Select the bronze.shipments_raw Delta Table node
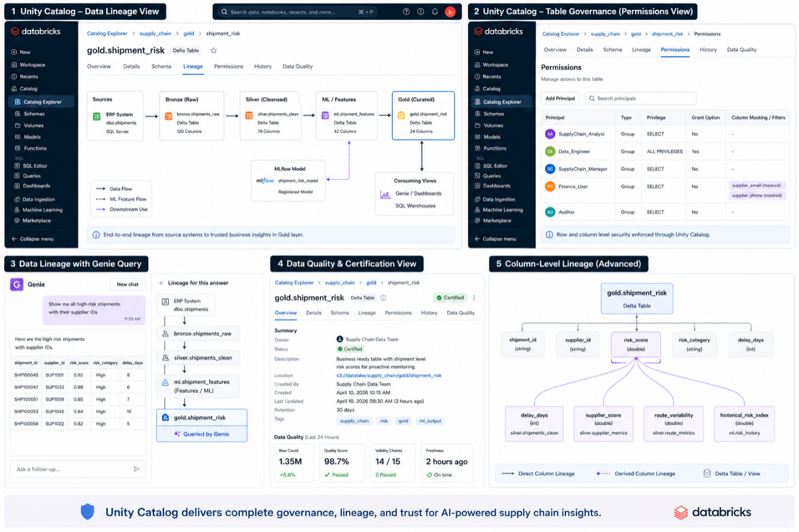The image size is (799, 532). pos(192,116)
